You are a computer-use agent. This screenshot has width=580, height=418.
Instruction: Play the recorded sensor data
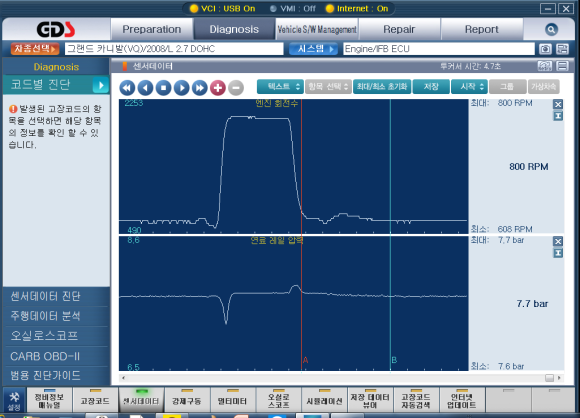tap(182, 88)
